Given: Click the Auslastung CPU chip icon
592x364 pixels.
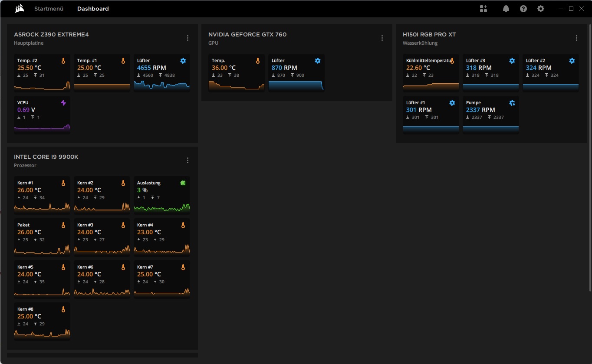Looking at the screenshot, I should [x=183, y=183].
